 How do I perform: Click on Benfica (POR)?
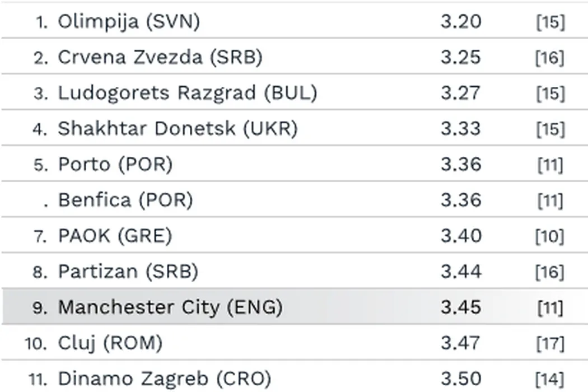(x=125, y=200)
